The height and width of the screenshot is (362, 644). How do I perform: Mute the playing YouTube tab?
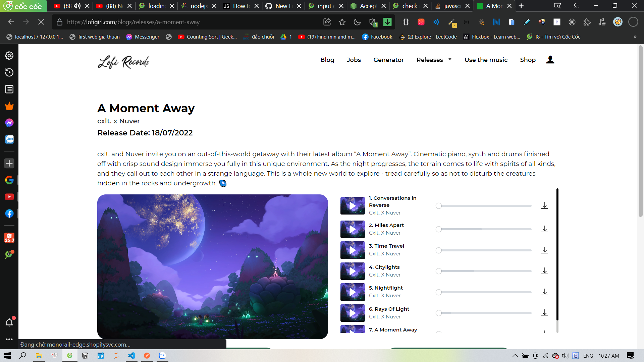tap(77, 6)
